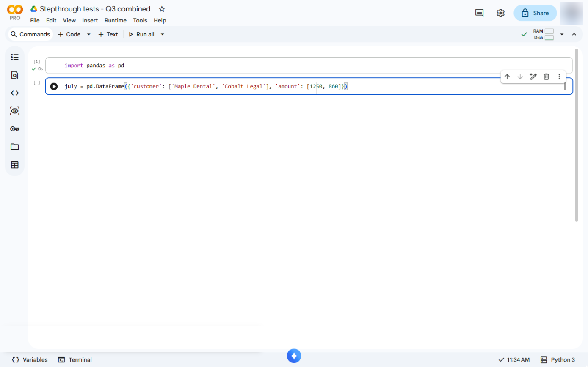Move the cell up
Screen dimensions: 588x367
point(507,77)
